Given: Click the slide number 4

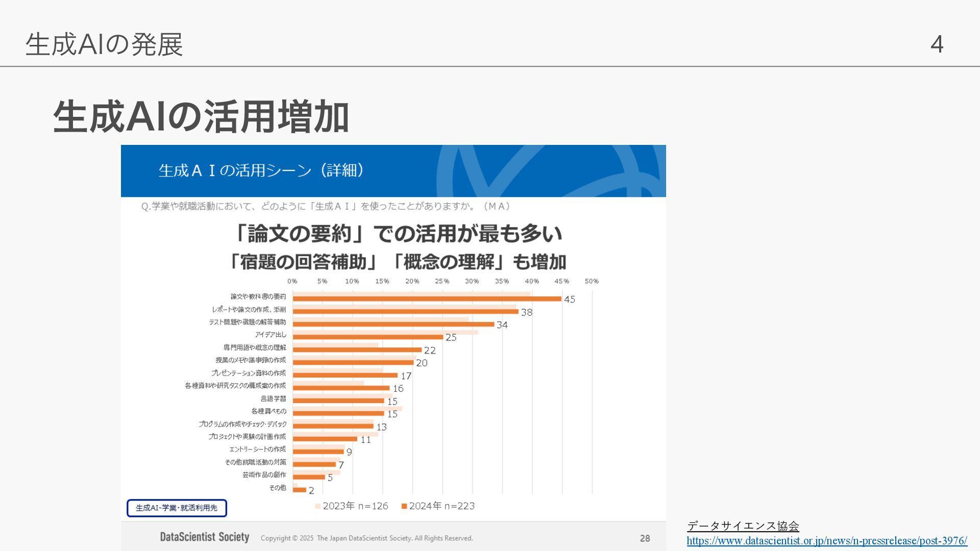Looking at the screenshot, I should 937,44.
